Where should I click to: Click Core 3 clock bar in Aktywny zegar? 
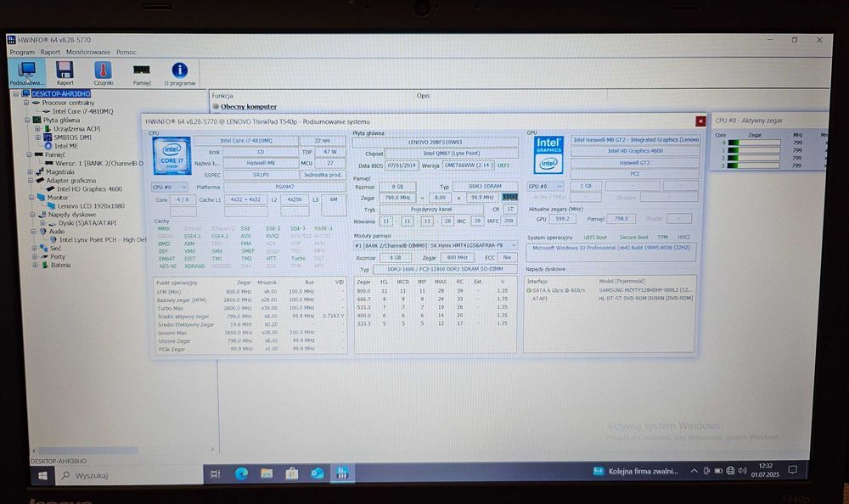coord(754,165)
